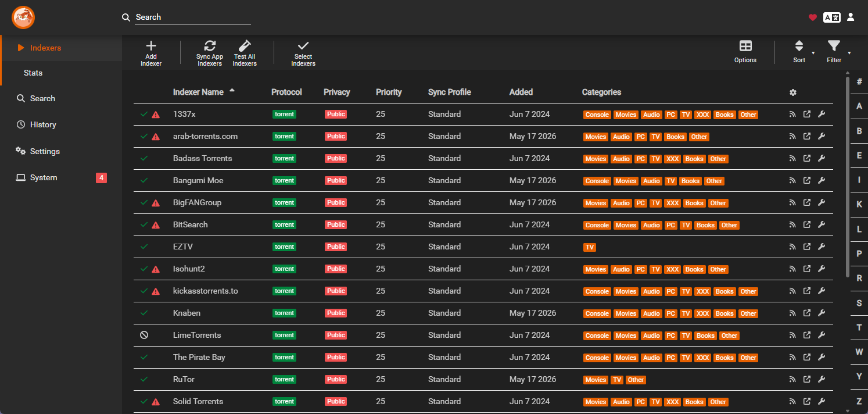Open the language translation icon in header
Screen dimensions: 868x414
[x=832, y=17]
